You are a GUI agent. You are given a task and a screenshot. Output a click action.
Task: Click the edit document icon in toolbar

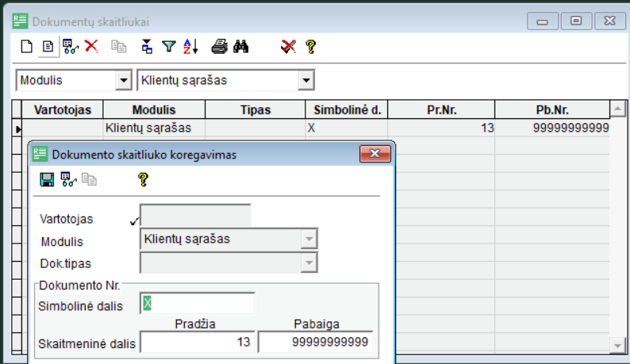click(48, 47)
